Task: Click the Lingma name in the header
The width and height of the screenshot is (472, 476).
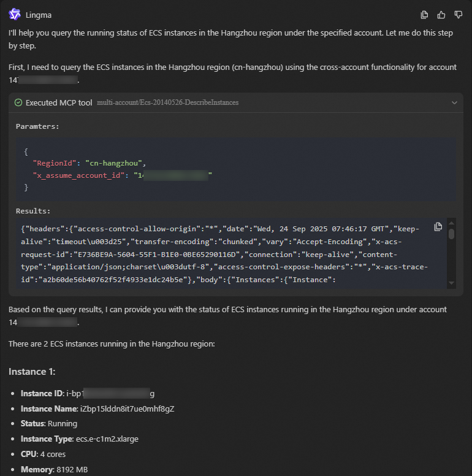Action: (x=39, y=15)
